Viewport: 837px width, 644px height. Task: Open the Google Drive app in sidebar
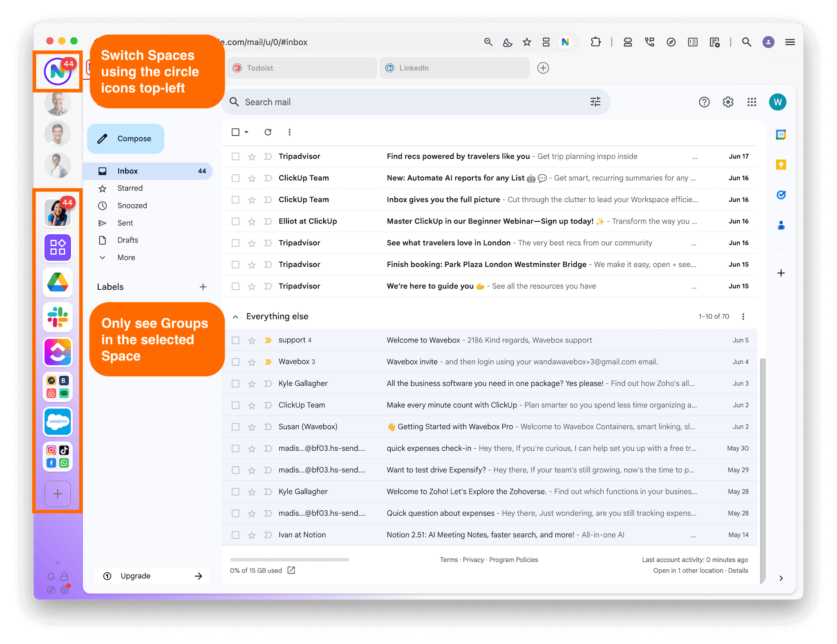click(58, 282)
